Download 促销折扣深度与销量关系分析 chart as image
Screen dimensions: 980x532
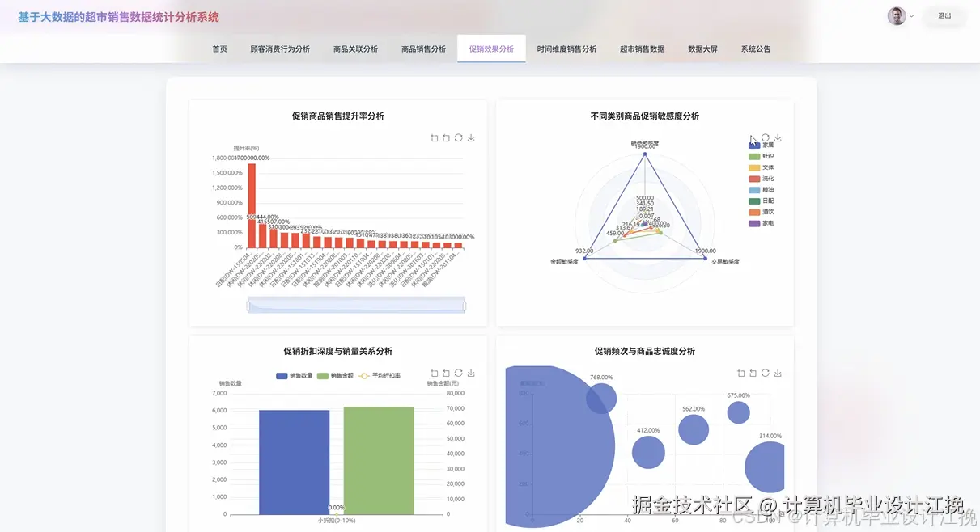471,373
